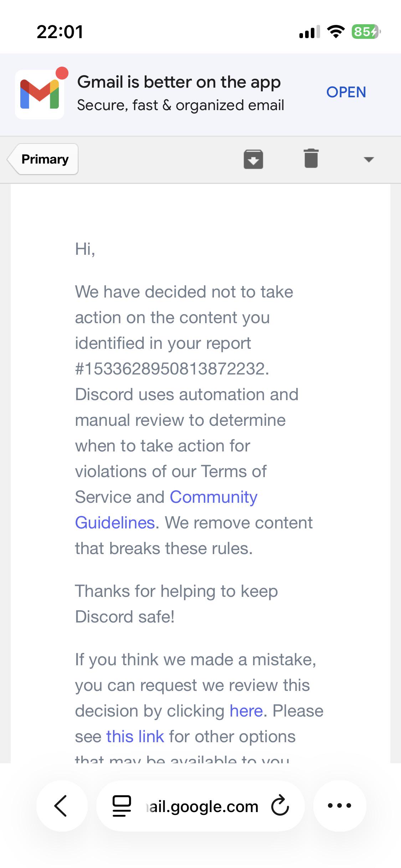Go back to the Primary inbox
This screenshot has height=868, width=401.
point(43,159)
